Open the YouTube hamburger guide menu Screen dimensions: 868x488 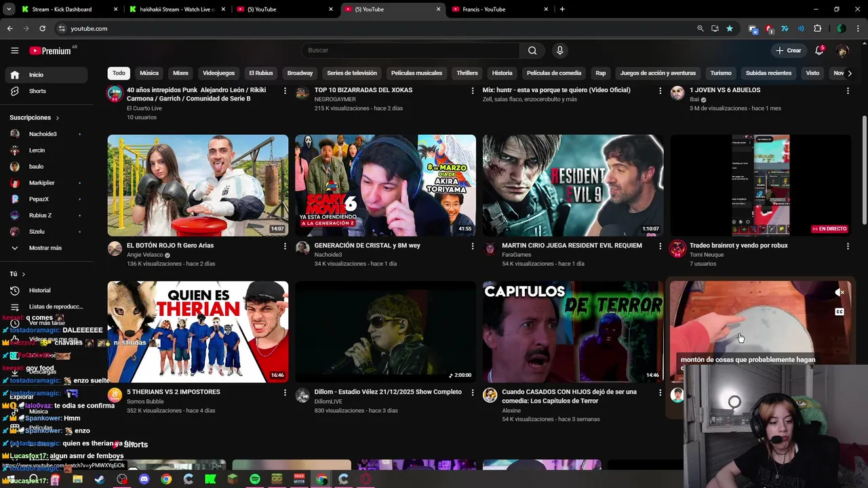tap(14, 50)
